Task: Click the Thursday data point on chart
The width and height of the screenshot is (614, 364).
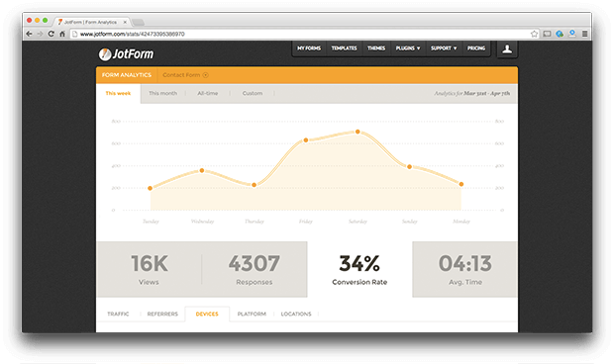Action: [x=255, y=185]
